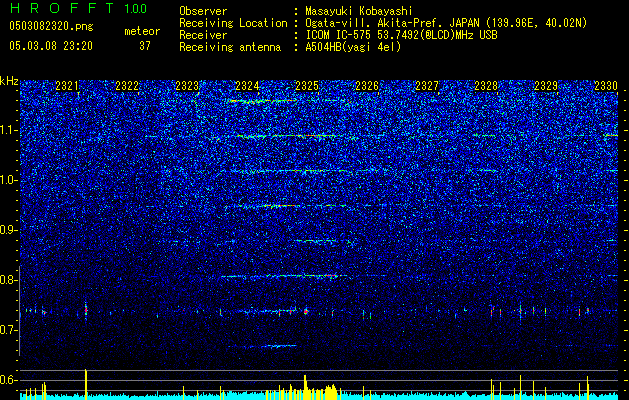Viewport: 629px width, 400px height.
Task: Click the Receiving Location label
Action: [x=233, y=23]
